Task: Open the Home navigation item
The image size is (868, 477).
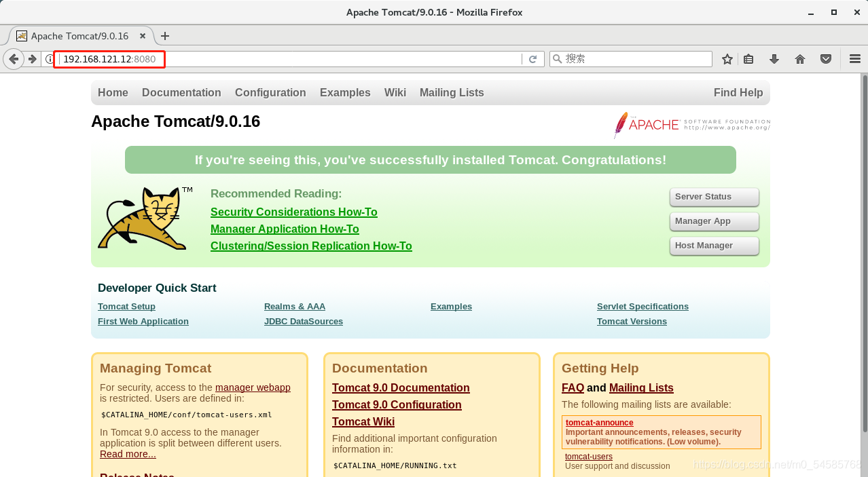Action: pyautogui.click(x=113, y=92)
